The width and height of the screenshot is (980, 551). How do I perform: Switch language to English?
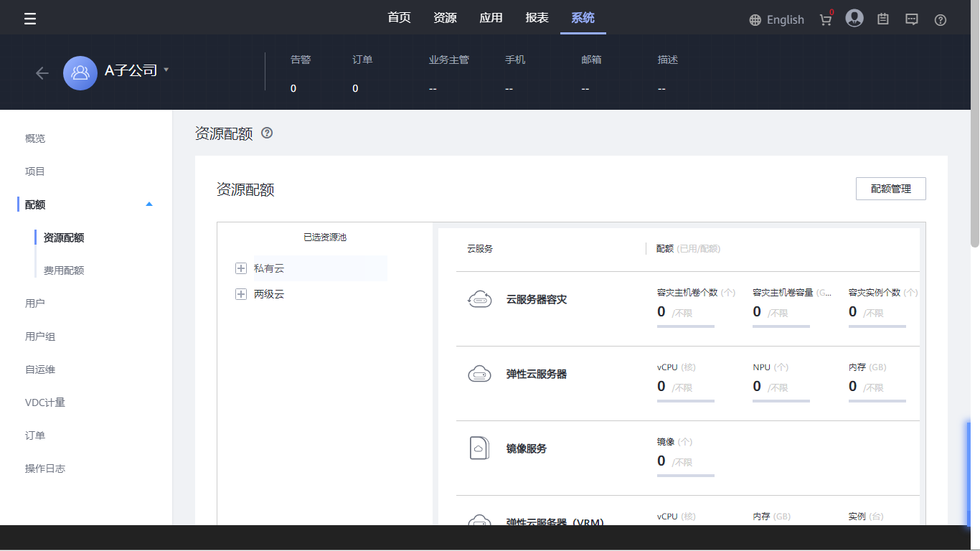click(x=776, y=20)
